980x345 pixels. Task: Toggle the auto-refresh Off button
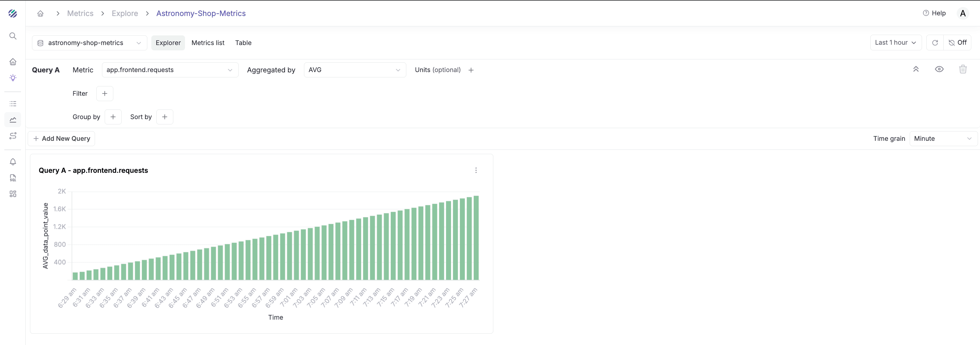[958, 43]
